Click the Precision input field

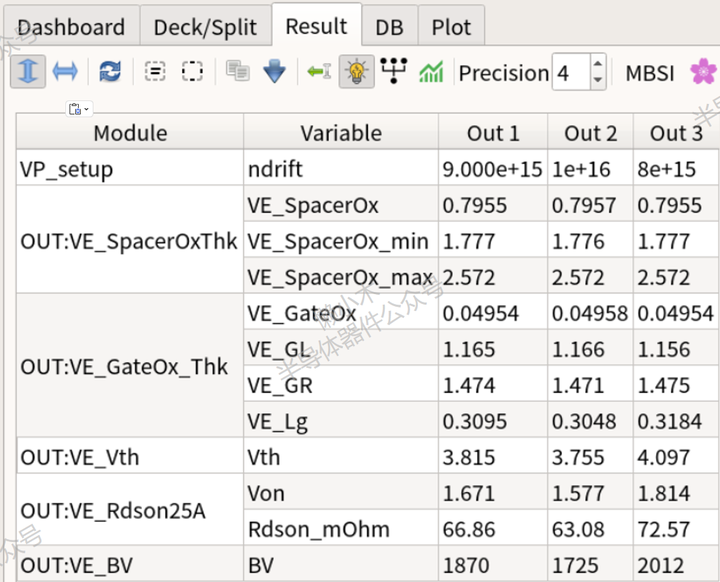click(571, 72)
